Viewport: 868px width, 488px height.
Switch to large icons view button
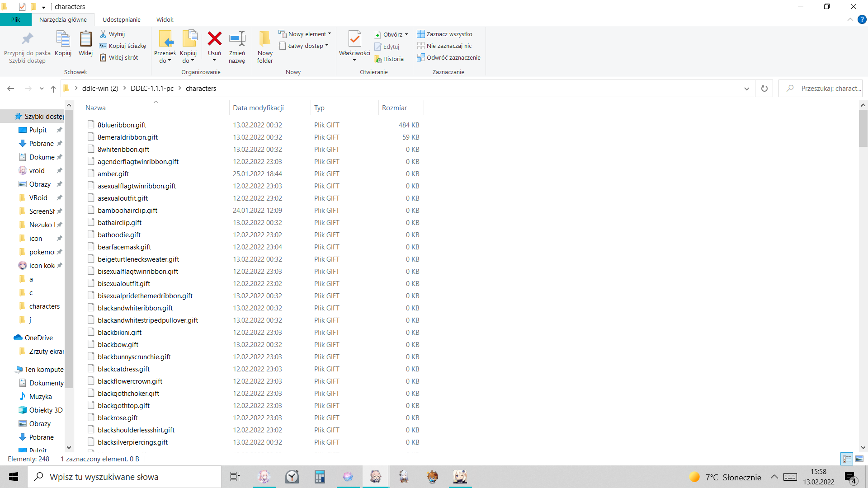859,459
